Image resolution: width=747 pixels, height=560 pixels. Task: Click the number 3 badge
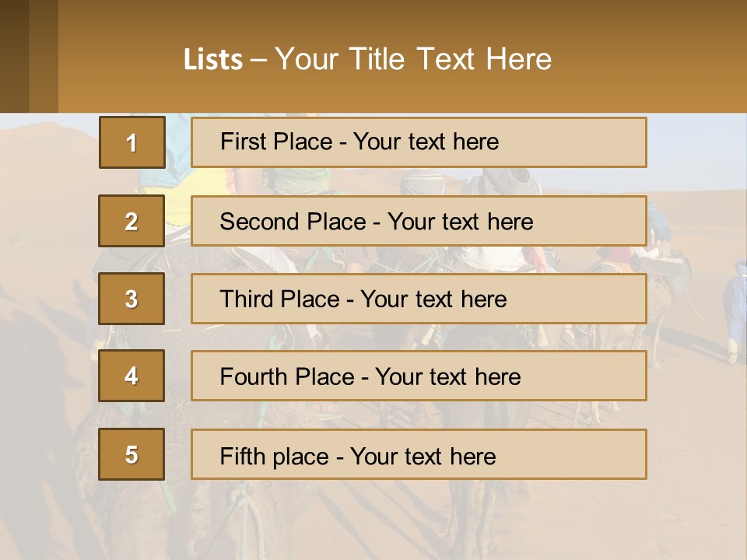tap(132, 299)
